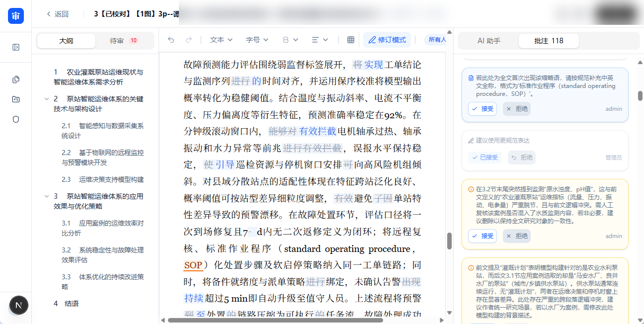Click the N avatar button
The height and width of the screenshot is (324, 644).
coord(19,305)
